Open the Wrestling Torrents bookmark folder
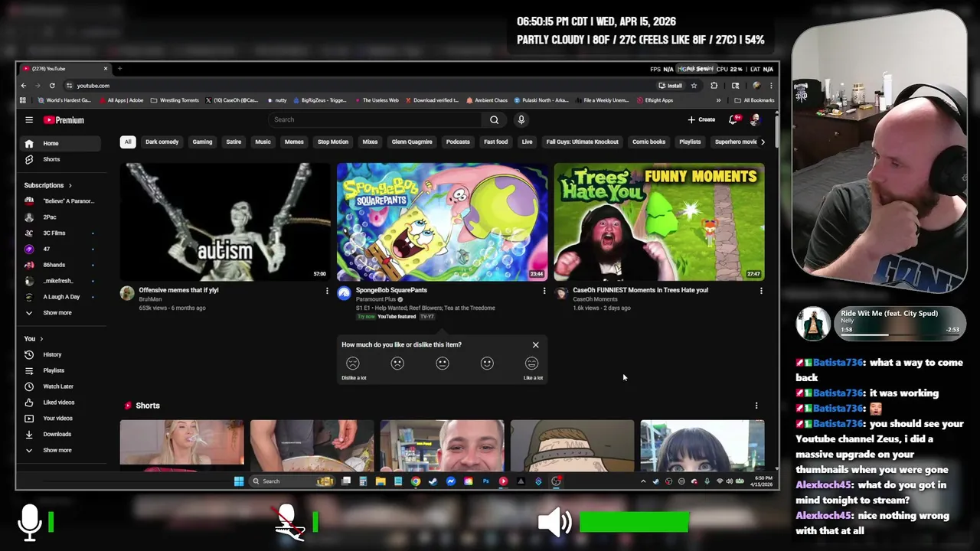 click(x=175, y=100)
